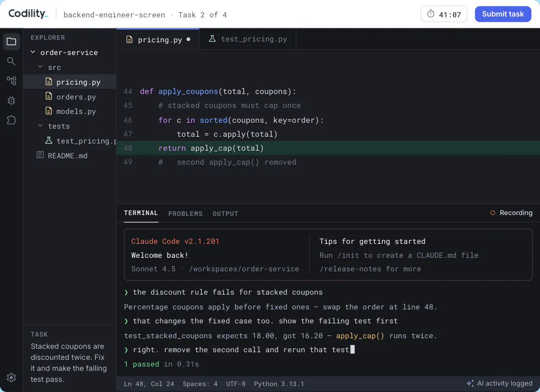540x392 pixels.
Task: Click the stopwatch icon in the timer
Action: click(x=431, y=14)
